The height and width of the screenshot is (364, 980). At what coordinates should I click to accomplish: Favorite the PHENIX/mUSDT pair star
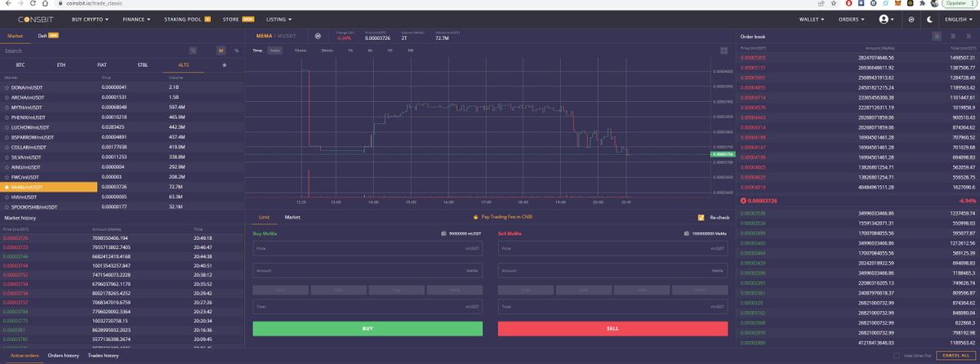[7, 117]
